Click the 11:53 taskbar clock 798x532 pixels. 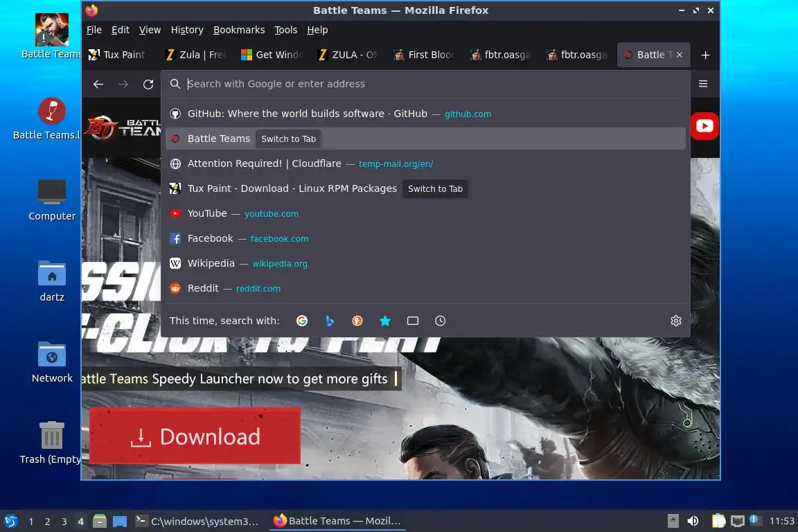[x=781, y=521]
